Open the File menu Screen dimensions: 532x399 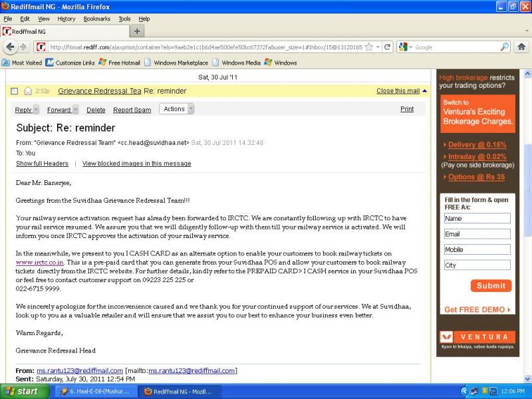click(x=7, y=19)
